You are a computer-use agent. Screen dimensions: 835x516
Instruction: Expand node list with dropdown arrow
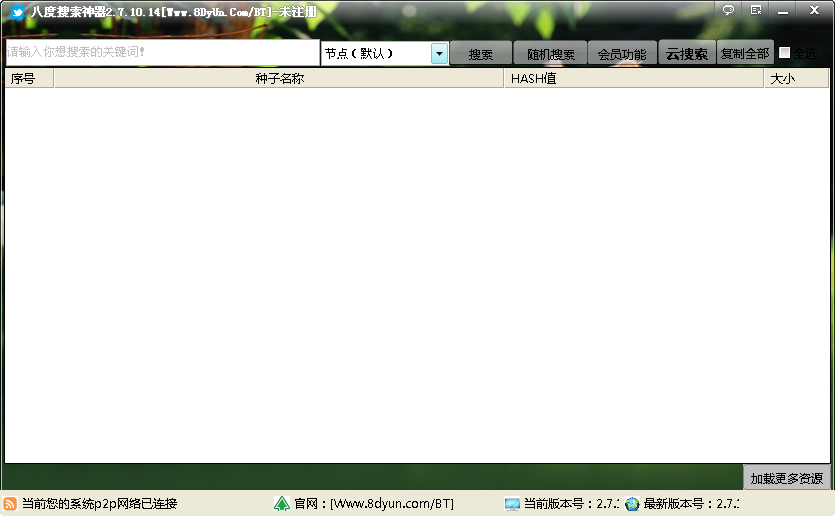(x=439, y=54)
